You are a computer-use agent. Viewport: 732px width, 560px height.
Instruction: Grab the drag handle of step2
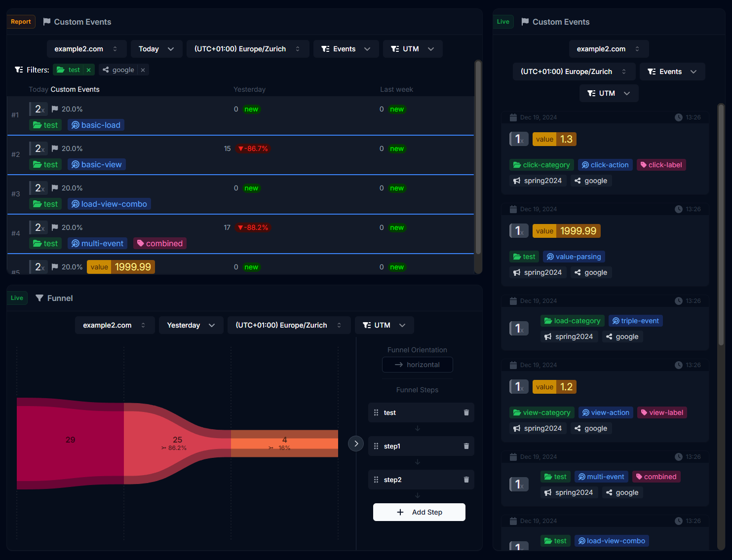pyautogui.click(x=376, y=480)
